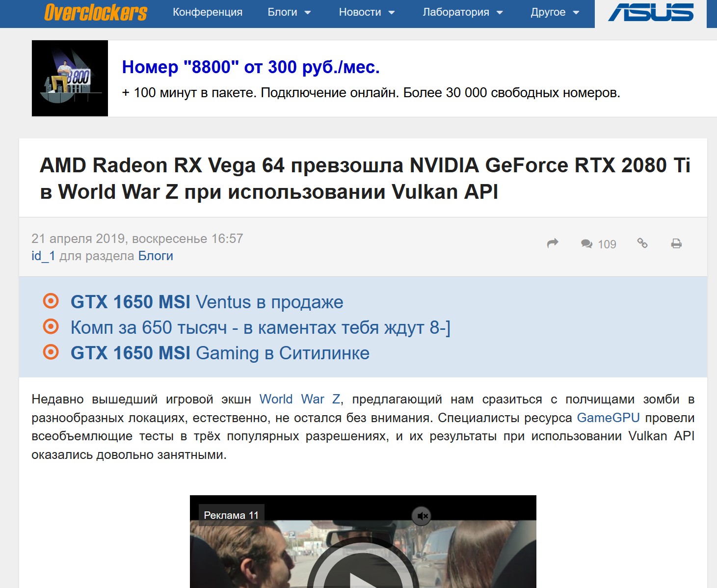Open comments via speech bubble icon

tap(586, 244)
